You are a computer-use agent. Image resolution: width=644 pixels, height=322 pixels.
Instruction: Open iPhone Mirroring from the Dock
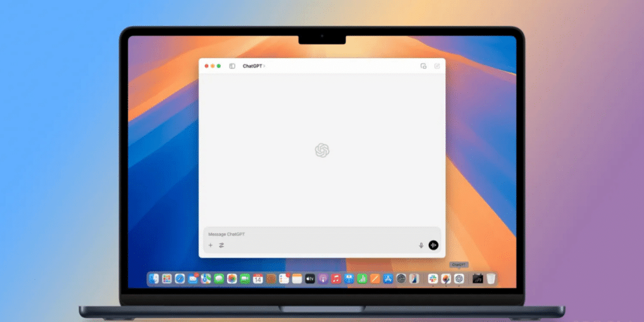coord(414,279)
